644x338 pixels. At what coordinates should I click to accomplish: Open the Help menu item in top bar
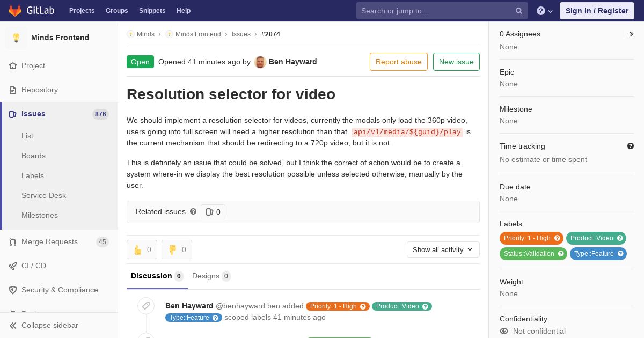coord(184,11)
